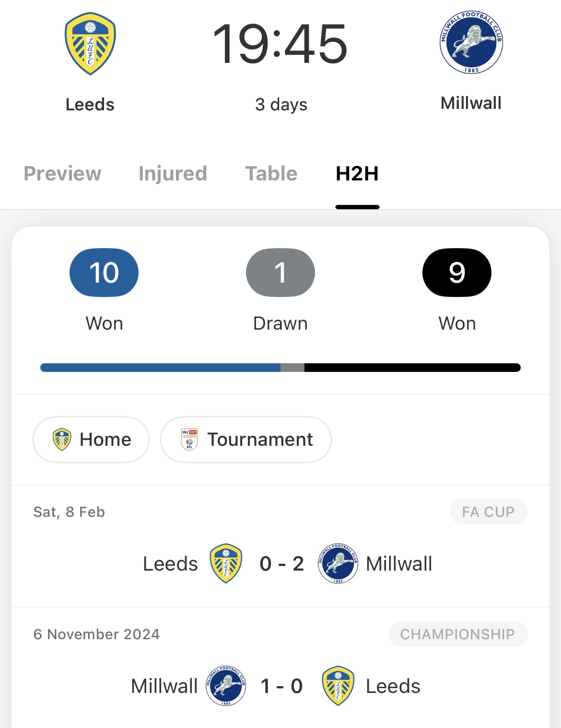Toggle the Tournament filter chip
561x728 pixels.
245,440
